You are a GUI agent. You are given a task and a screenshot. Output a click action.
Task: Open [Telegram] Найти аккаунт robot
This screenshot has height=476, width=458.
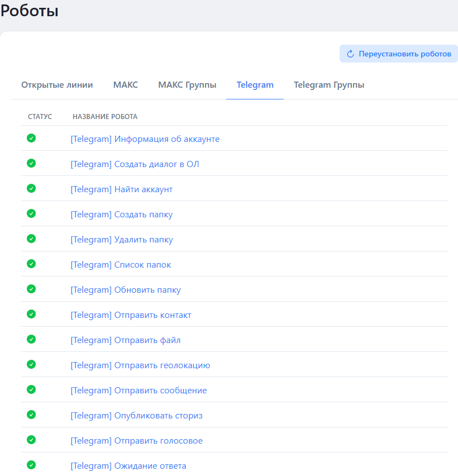122,189
